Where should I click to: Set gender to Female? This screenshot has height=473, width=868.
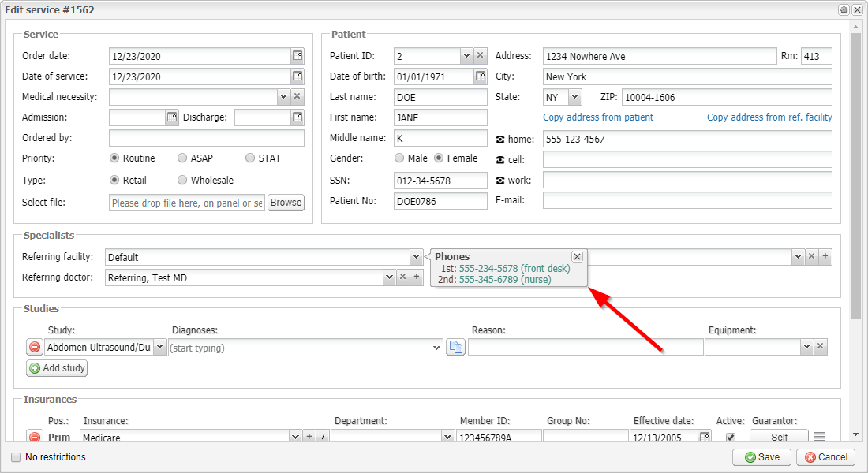coord(439,158)
